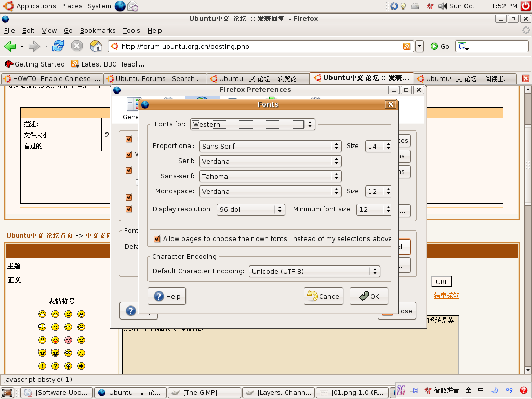Switch to HOWTO: Enable Chinese tab

tap(52, 79)
